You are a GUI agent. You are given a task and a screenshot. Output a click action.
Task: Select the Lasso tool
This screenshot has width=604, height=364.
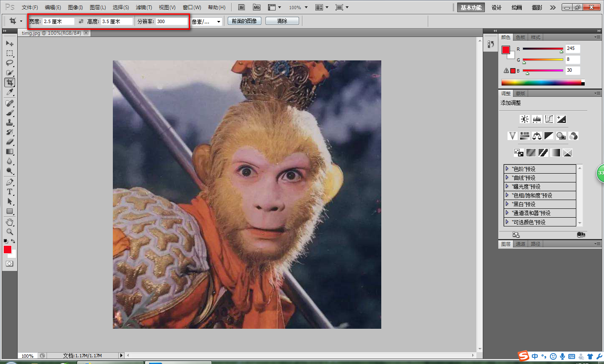10,63
